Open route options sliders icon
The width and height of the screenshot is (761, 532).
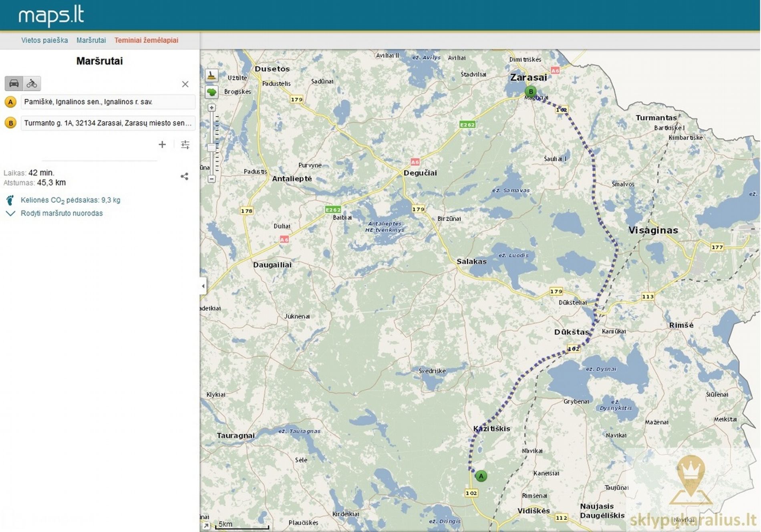pyautogui.click(x=185, y=145)
